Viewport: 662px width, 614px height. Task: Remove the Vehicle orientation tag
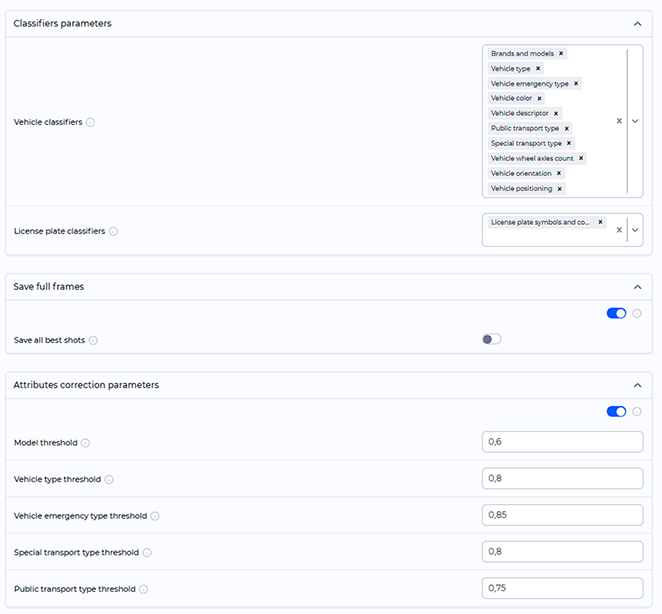tap(559, 174)
